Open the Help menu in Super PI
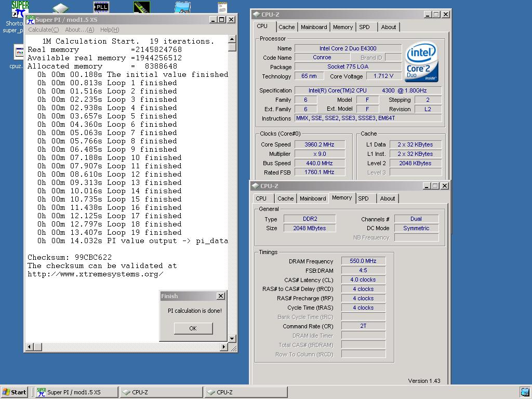Image resolution: width=532 pixels, height=399 pixels. pos(110,30)
